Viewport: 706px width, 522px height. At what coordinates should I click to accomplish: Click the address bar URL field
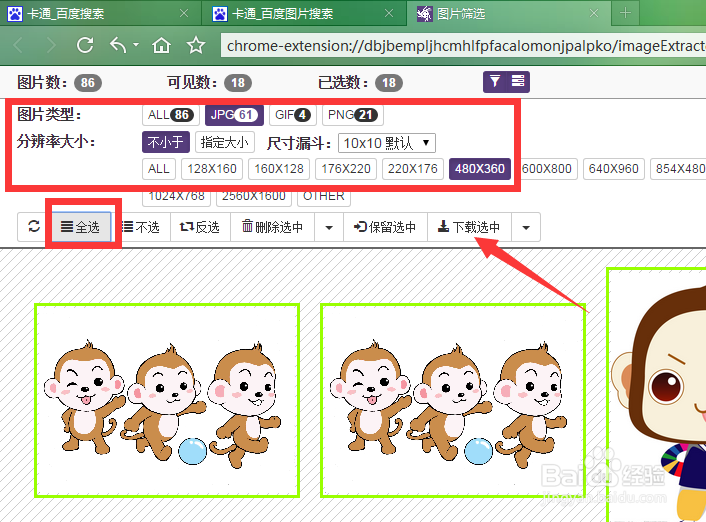coord(463,45)
